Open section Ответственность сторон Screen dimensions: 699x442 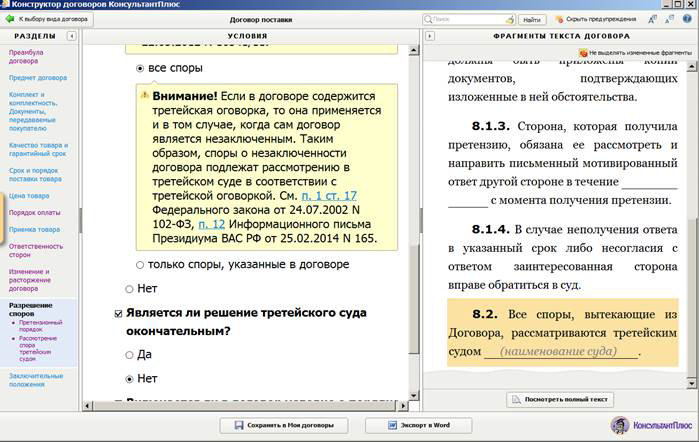point(36,250)
